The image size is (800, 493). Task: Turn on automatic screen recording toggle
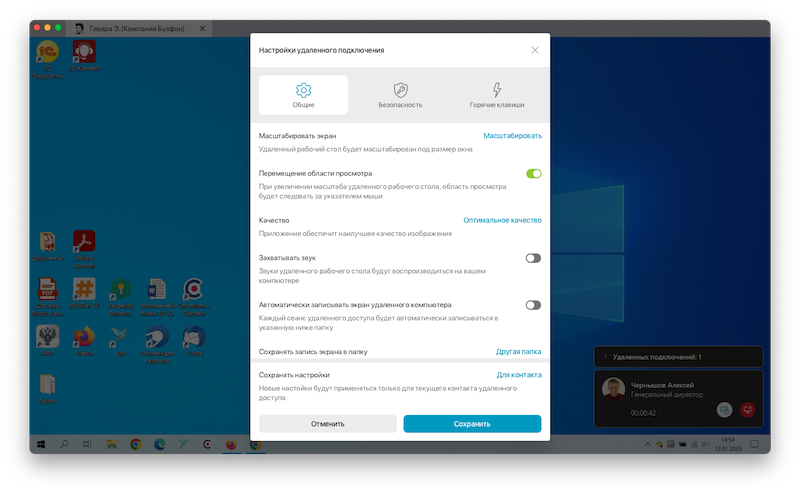pos(533,305)
